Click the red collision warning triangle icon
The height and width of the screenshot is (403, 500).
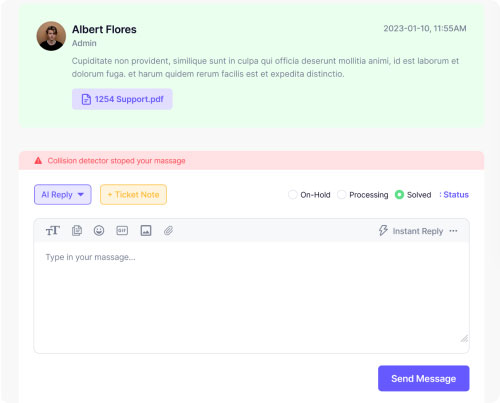coord(38,161)
